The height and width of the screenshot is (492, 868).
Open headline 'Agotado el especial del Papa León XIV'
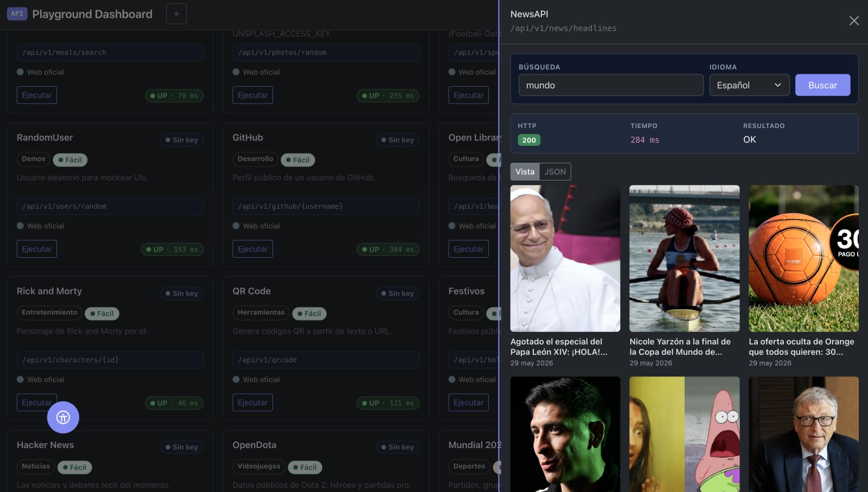coord(559,347)
